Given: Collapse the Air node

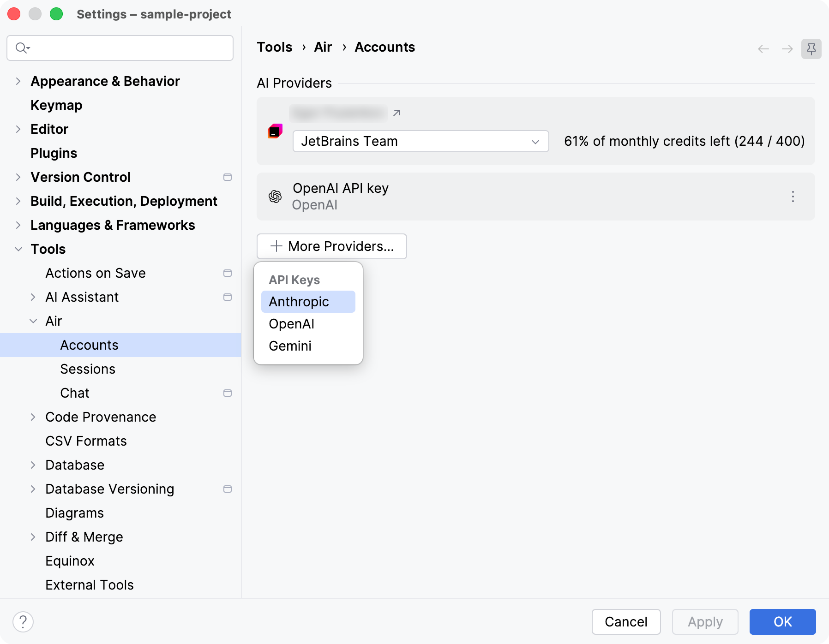Looking at the screenshot, I should coord(33,321).
